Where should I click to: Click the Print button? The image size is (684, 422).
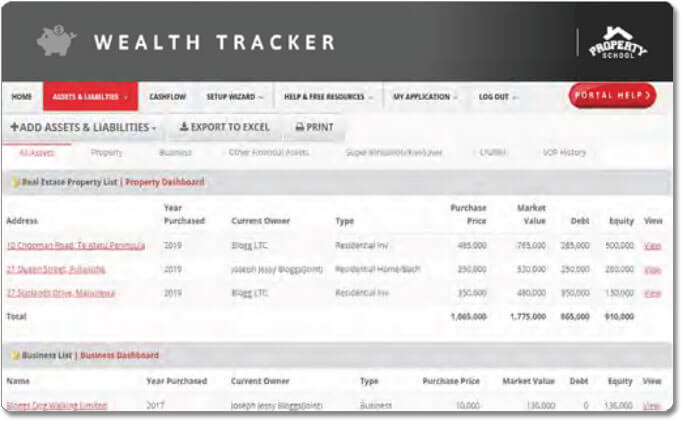[x=314, y=127]
